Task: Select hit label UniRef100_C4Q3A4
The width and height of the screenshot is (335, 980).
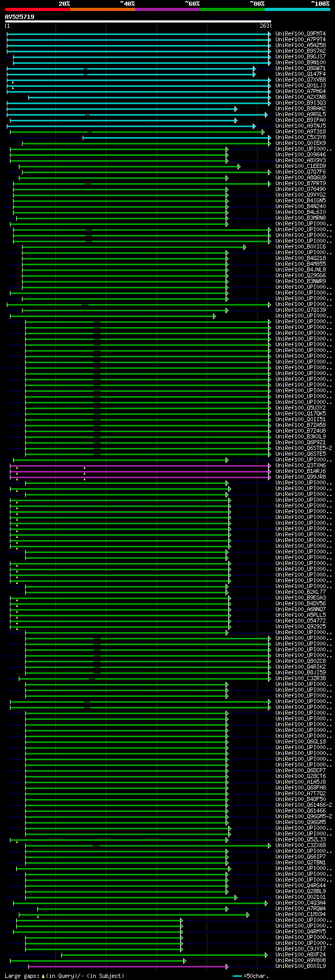Action: click(300, 903)
